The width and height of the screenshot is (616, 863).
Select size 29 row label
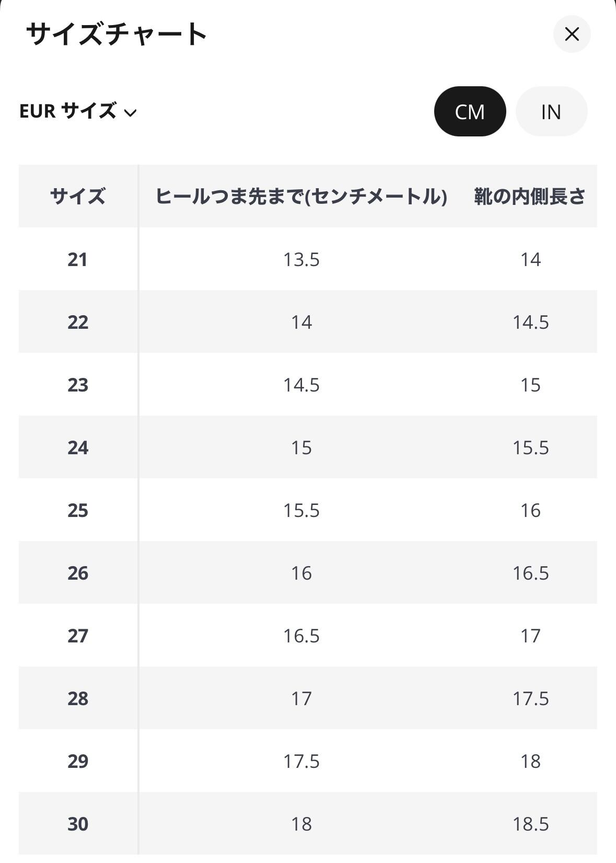pos(78,761)
